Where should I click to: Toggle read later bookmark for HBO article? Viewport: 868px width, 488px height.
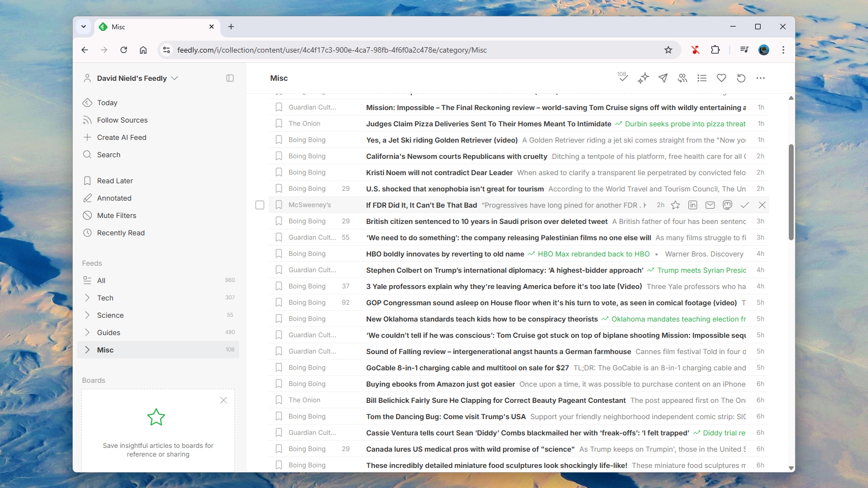(x=279, y=254)
